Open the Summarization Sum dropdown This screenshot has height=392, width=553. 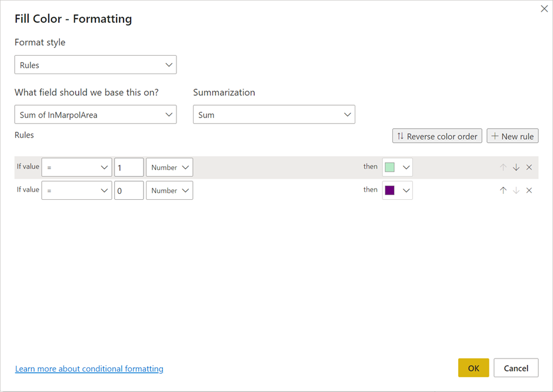pos(274,115)
